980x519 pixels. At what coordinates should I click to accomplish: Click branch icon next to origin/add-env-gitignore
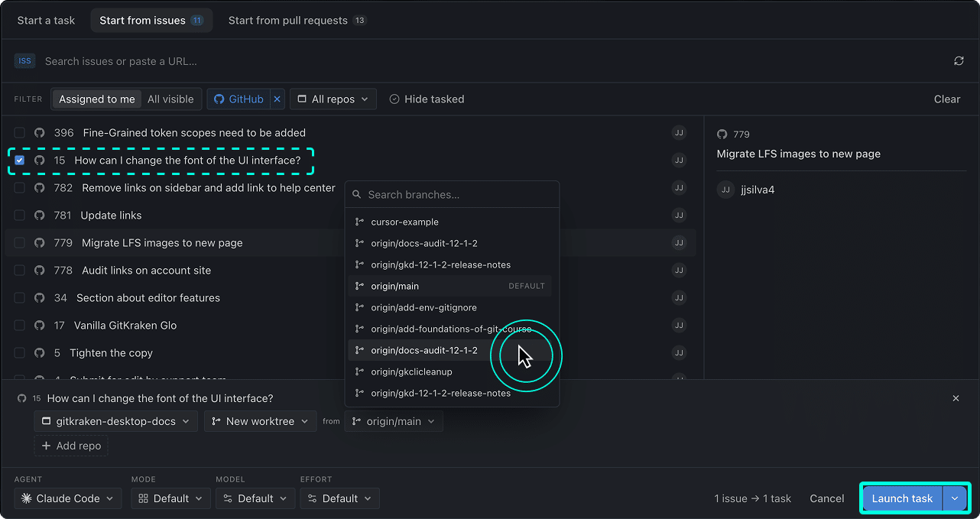pyautogui.click(x=359, y=307)
